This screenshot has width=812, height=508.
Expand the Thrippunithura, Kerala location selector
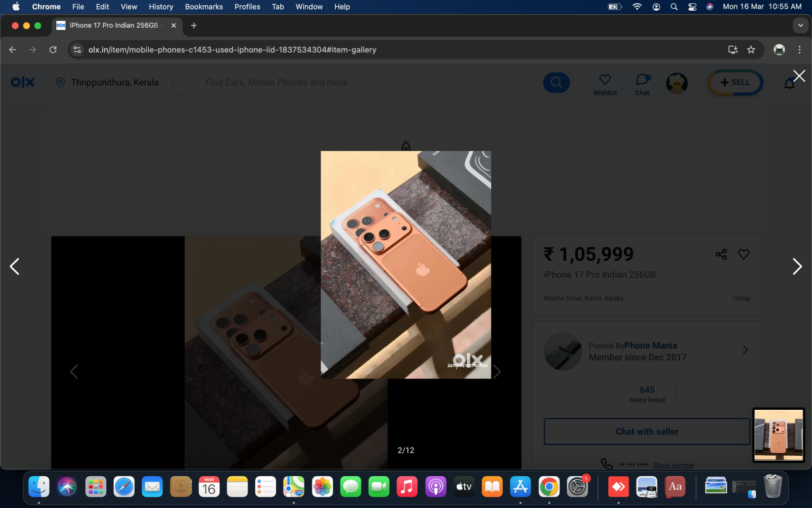pyautogui.click(x=115, y=83)
